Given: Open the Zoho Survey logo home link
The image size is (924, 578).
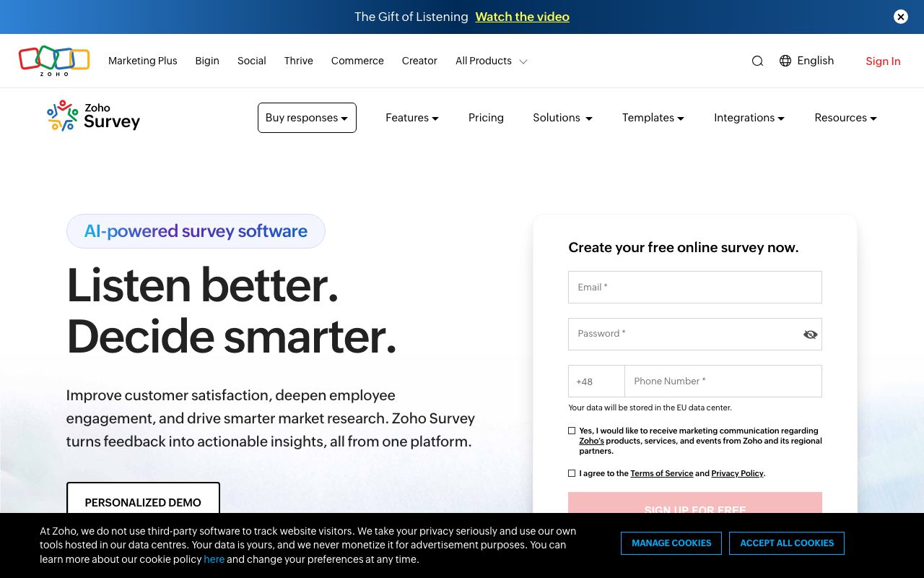Looking at the screenshot, I should click(x=94, y=116).
